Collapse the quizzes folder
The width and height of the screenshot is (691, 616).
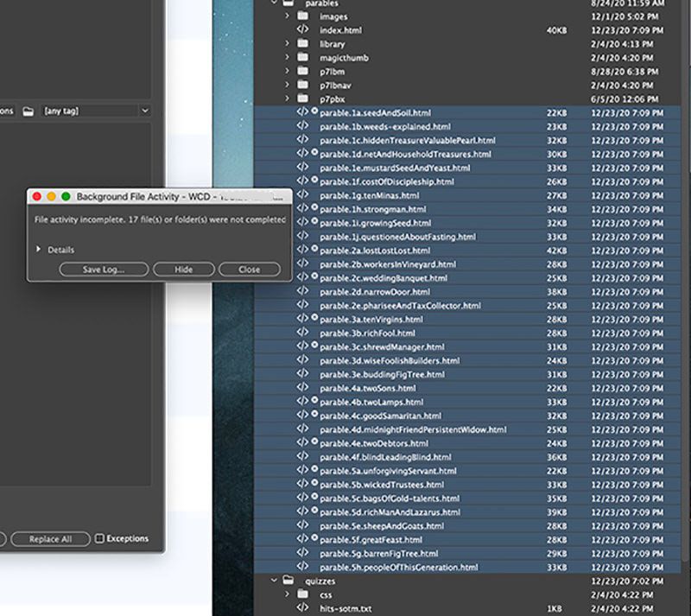pyautogui.click(x=275, y=581)
